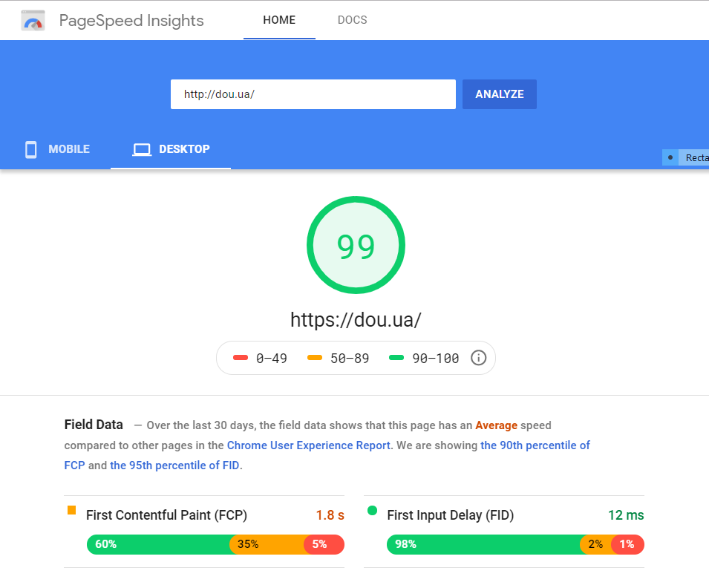Click the https://dou.ua/ page title text

356,320
